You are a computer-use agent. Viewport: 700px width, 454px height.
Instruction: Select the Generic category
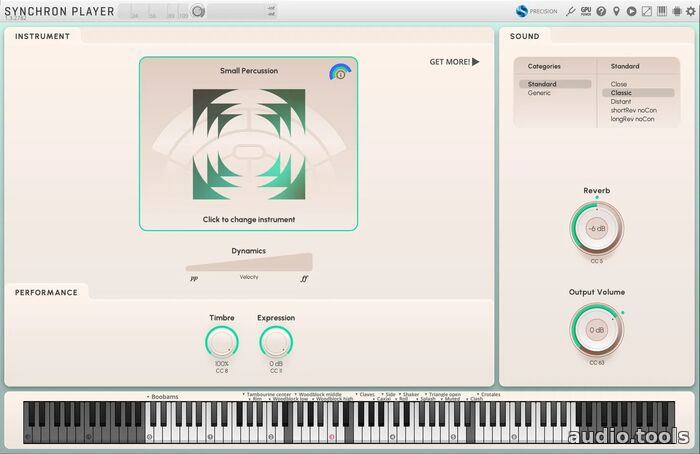[x=539, y=93]
